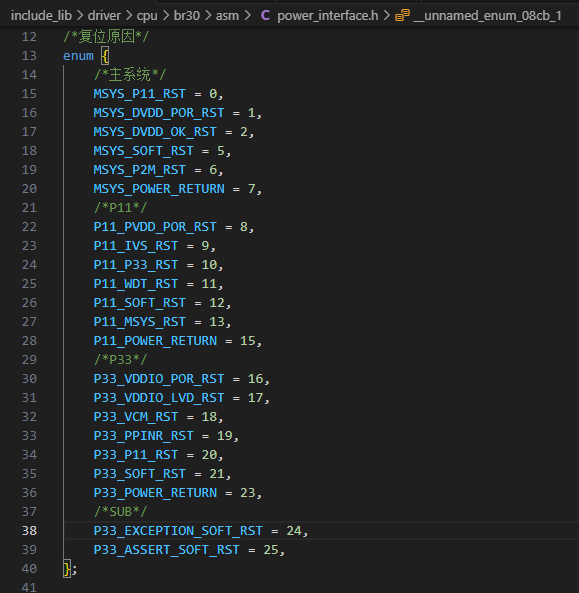Click the MSYS_DVDD_OK_RST identifier

pyautogui.click(x=155, y=132)
